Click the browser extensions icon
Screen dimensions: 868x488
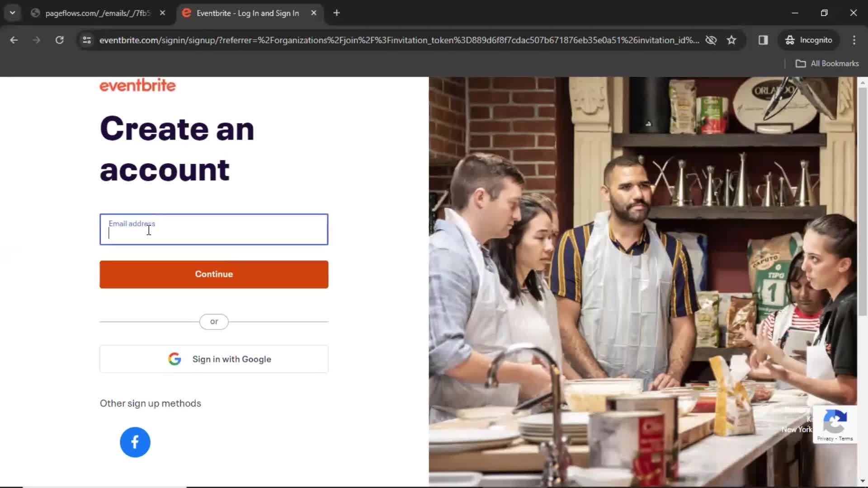click(763, 40)
